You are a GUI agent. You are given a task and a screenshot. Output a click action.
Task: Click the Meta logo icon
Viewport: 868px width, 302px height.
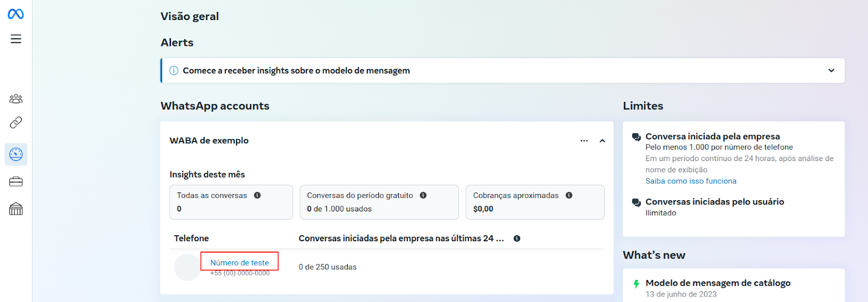[x=16, y=14]
